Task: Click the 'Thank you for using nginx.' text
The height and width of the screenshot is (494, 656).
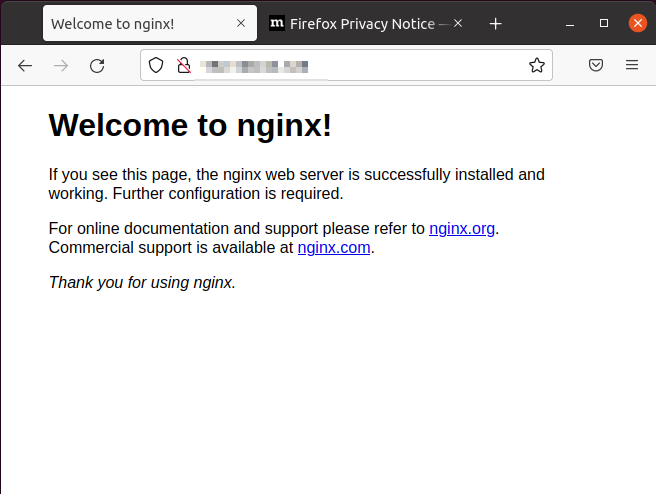Action: pos(142,283)
